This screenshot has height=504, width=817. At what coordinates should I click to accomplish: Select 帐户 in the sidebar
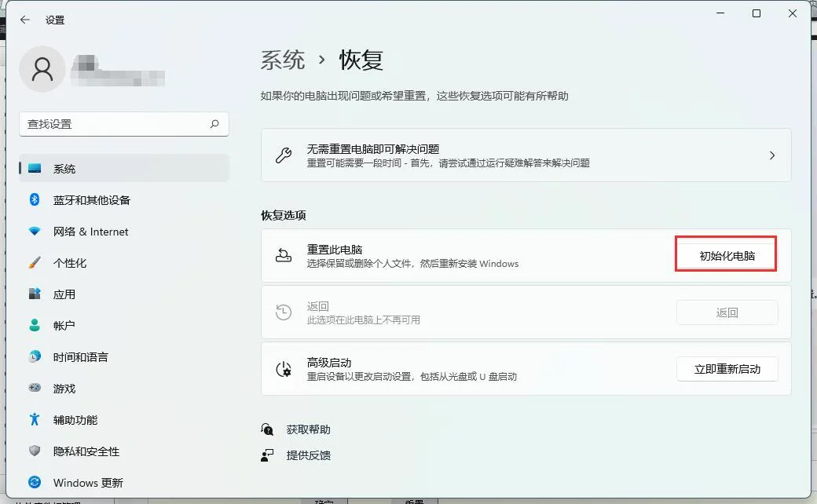(x=64, y=326)
